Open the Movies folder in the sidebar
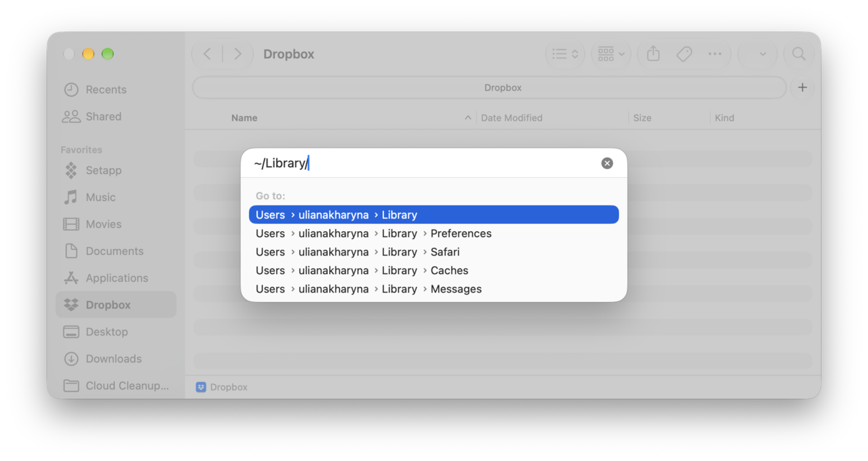 click(116, 225)
